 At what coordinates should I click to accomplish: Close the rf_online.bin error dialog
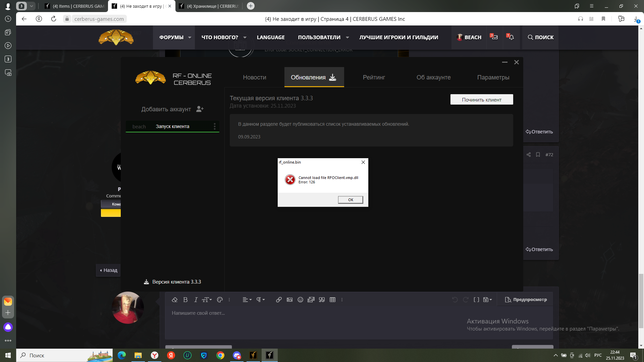[x=363, y=162]
